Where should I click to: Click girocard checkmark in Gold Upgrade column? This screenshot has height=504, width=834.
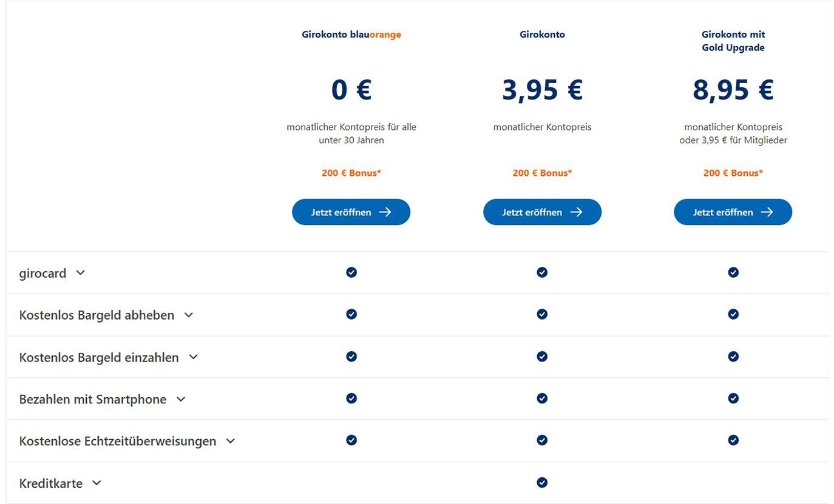click(733, 272)
